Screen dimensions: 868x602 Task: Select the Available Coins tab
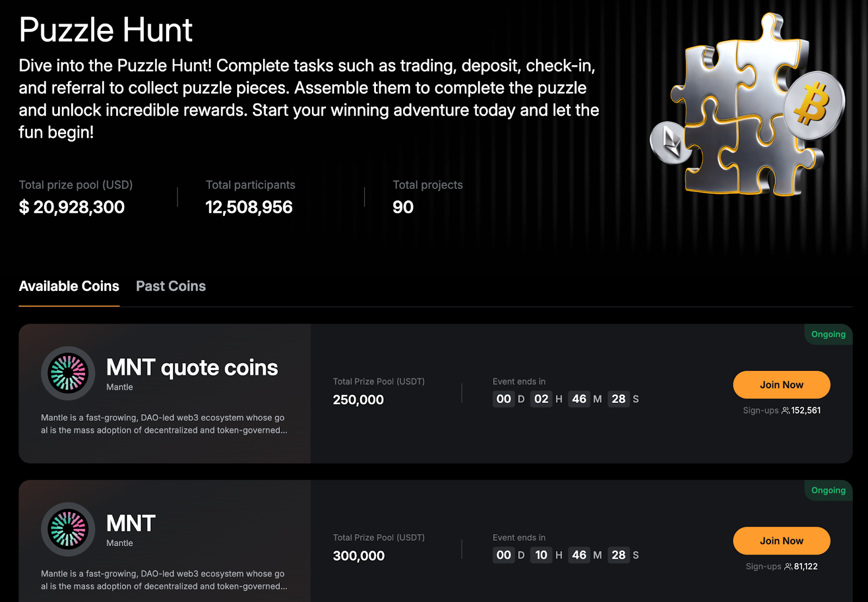[69, 286]
